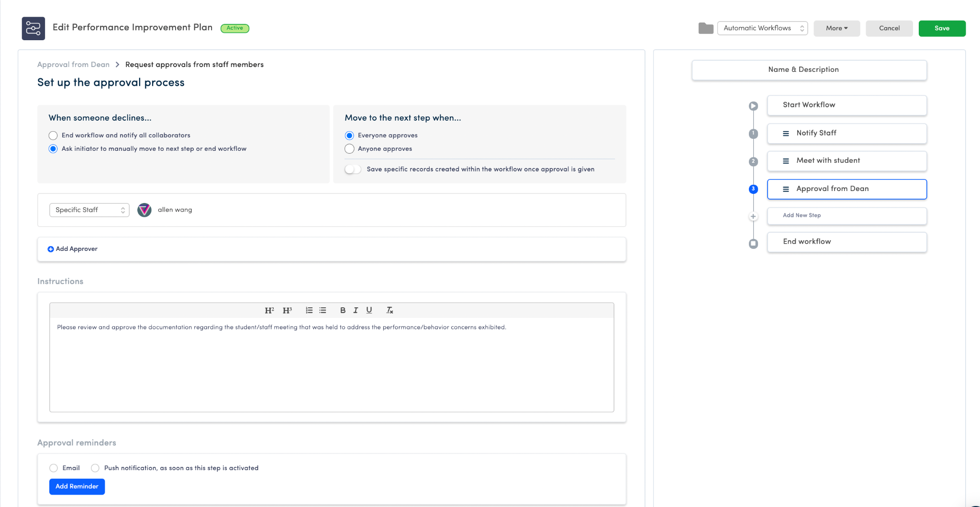Click step 1 circle marker in timeline
The width and height of the screenshot is (980, 507).
tap(753, 134)
